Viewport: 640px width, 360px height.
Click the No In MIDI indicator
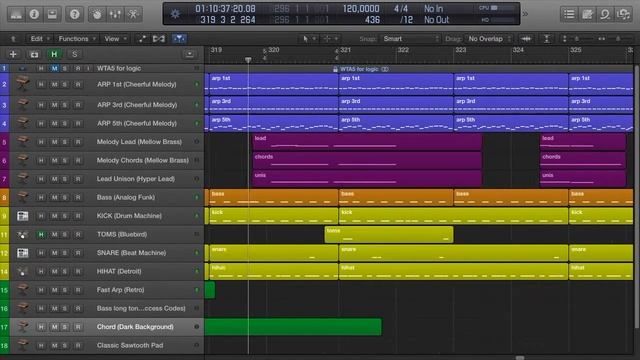pos(433,9)
